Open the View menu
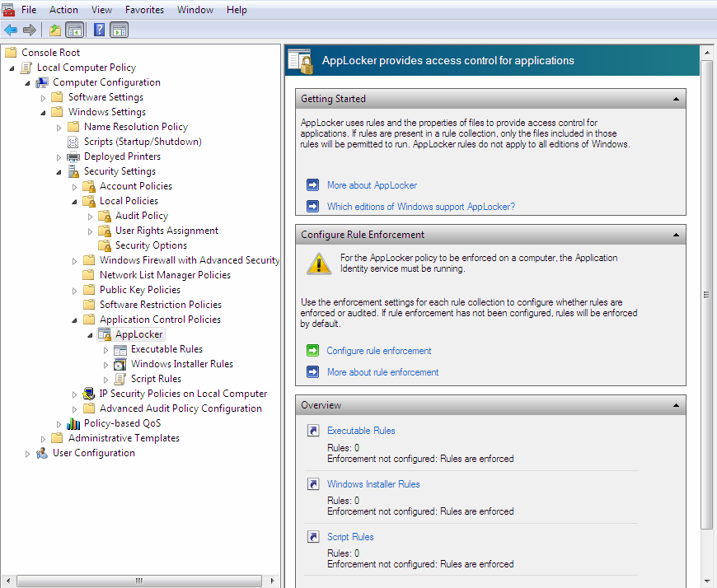Image resolution: width=717 pixels, height=588 pixels. pos(101,10)
